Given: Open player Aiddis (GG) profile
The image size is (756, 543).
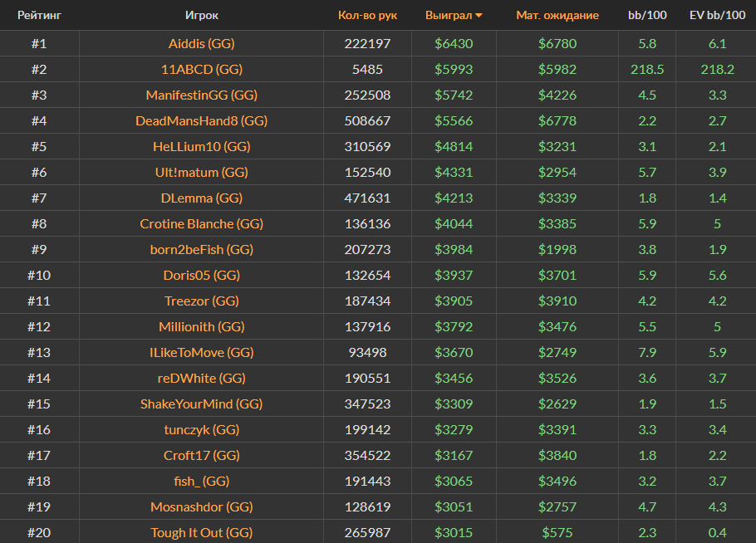Looking at the screenshot, I should (201, 43).
